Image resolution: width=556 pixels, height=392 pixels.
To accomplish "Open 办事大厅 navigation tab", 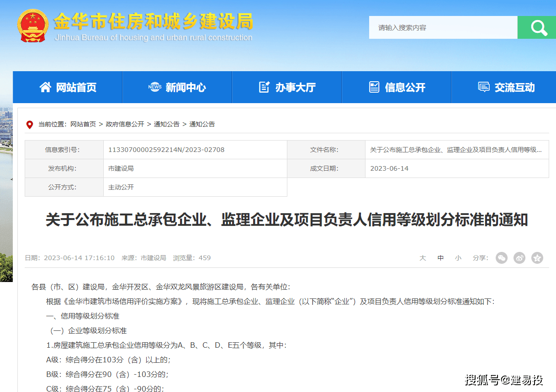I will point(287,87).
